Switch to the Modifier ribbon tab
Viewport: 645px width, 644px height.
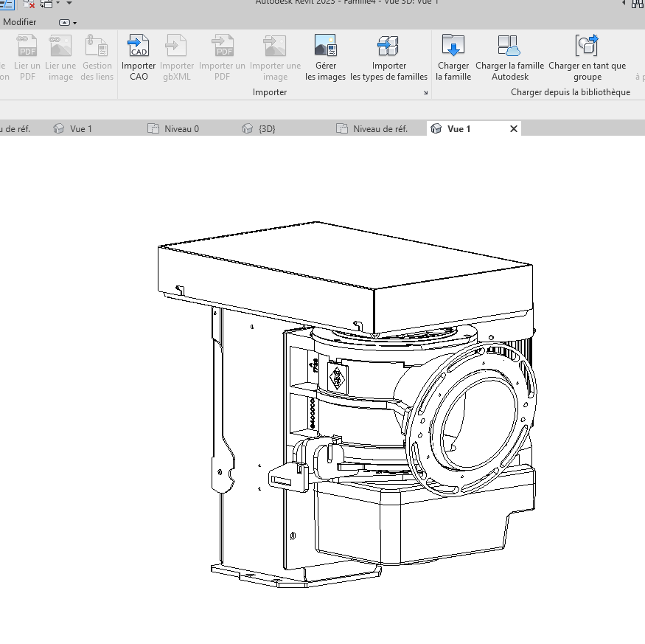pyautogui.click(x=20, y=22)
